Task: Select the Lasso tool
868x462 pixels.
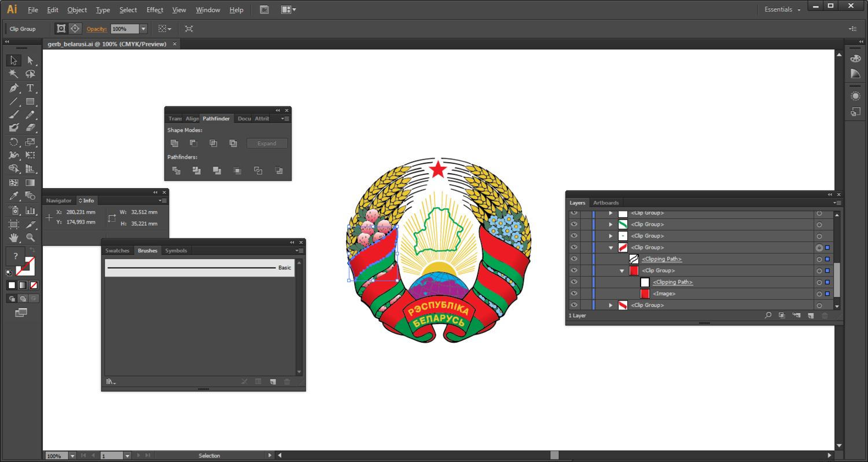Action: coord(30,74)
